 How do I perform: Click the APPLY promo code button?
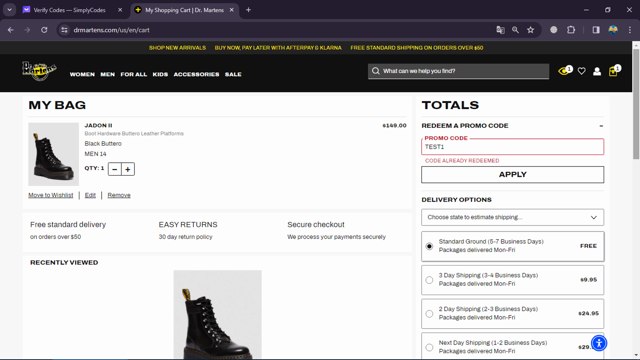[513, 175]
